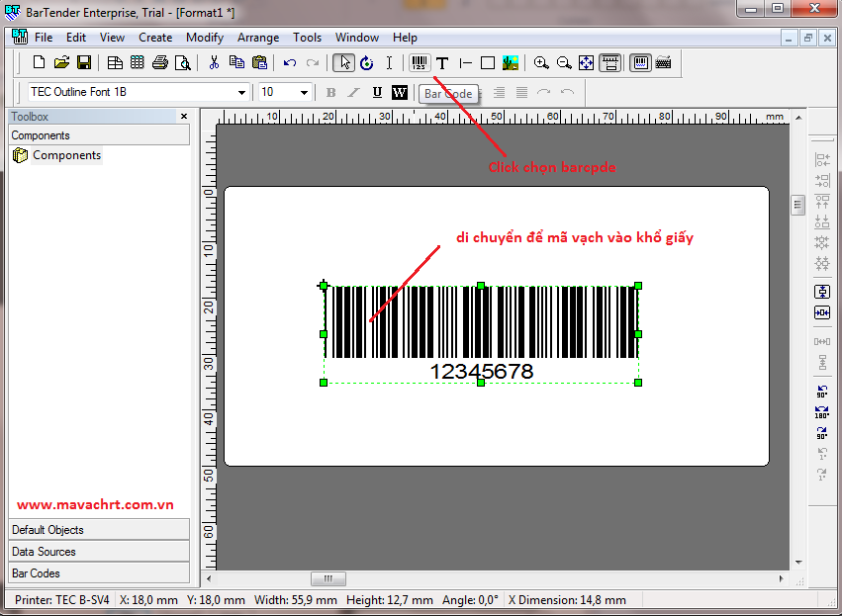Rotate object 90° counterclockwise
The image size is (842, 616).
[822, 392]
